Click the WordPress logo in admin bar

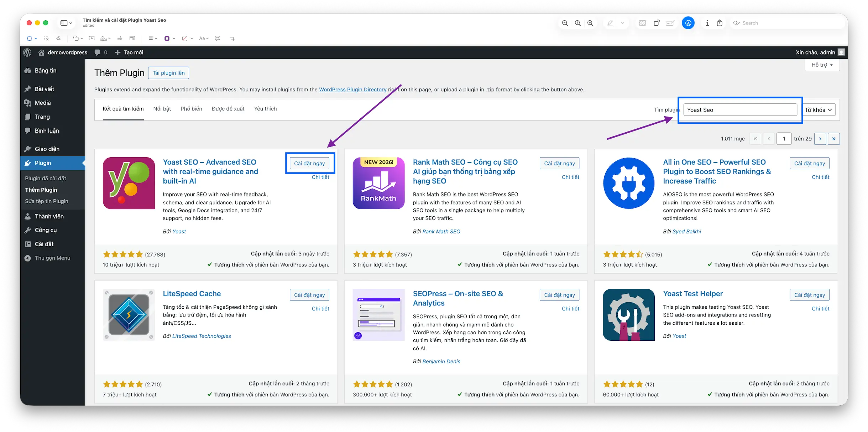pos(27,52)
